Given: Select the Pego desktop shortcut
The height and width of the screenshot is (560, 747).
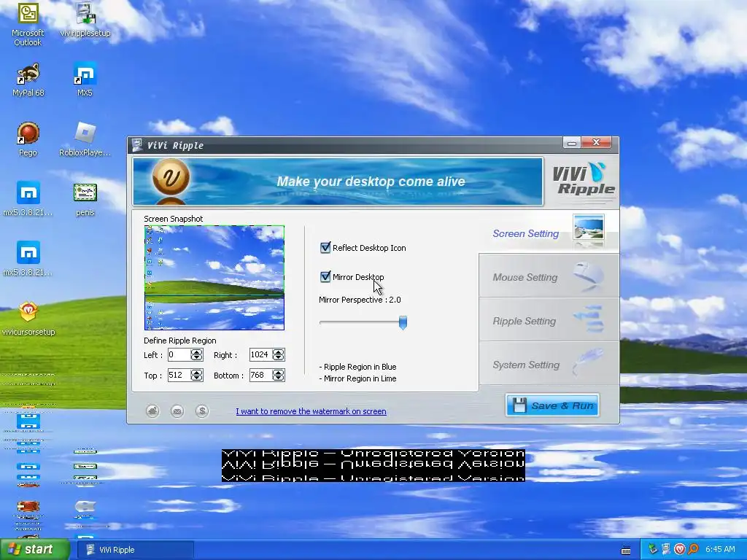Looking at the screenshot, I should pos(28,139).
